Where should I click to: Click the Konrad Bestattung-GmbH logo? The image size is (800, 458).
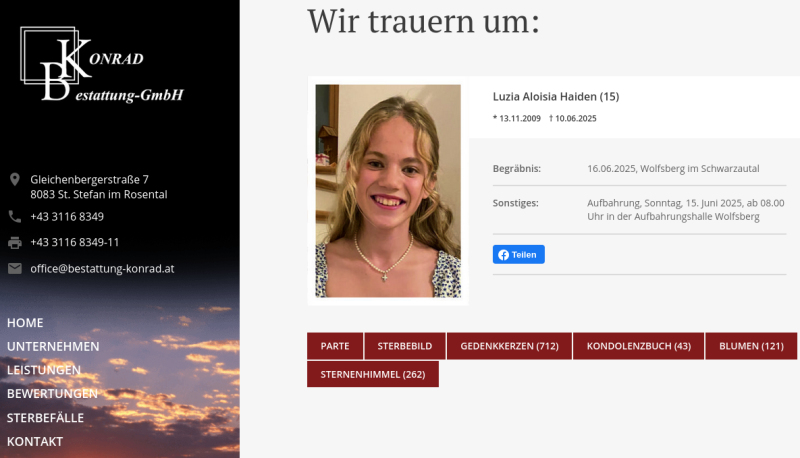coord(102,66)
